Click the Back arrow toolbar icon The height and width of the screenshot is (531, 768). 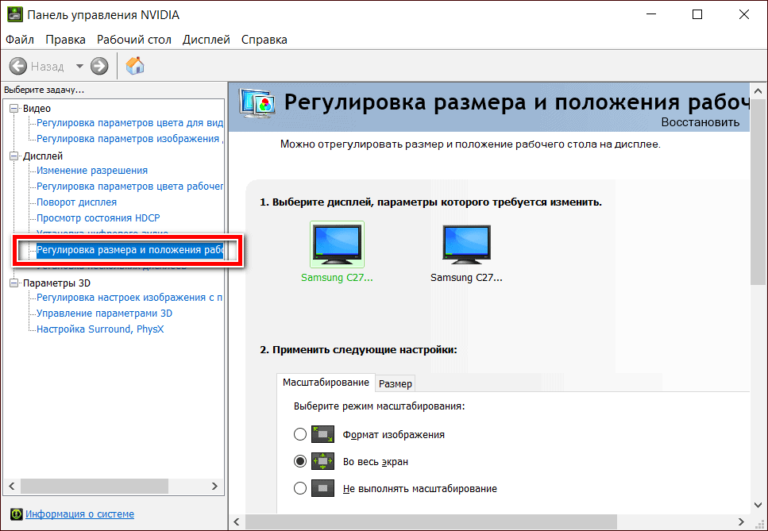pyautogui.click(x=18, y=66)
